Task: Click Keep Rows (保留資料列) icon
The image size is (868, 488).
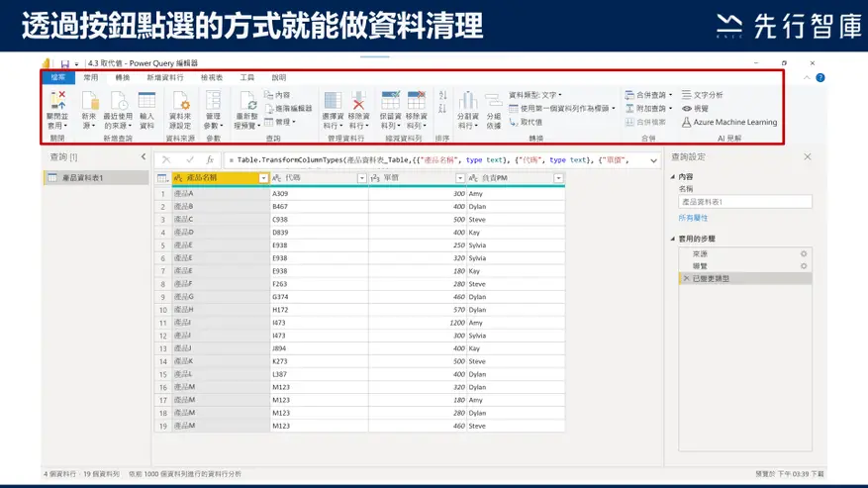Action: (x=390, y=100)
